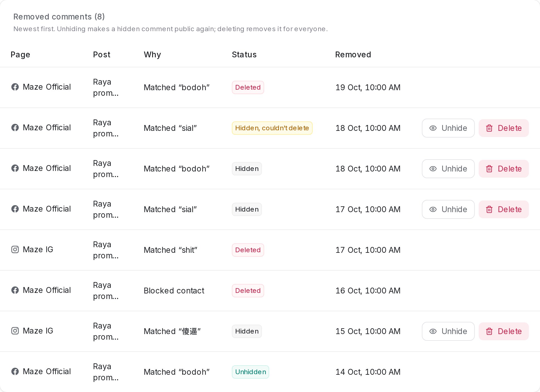Click the Post column header
This screenshot has height=392, width=540.
pyautogui.click(x=102, y=55)
